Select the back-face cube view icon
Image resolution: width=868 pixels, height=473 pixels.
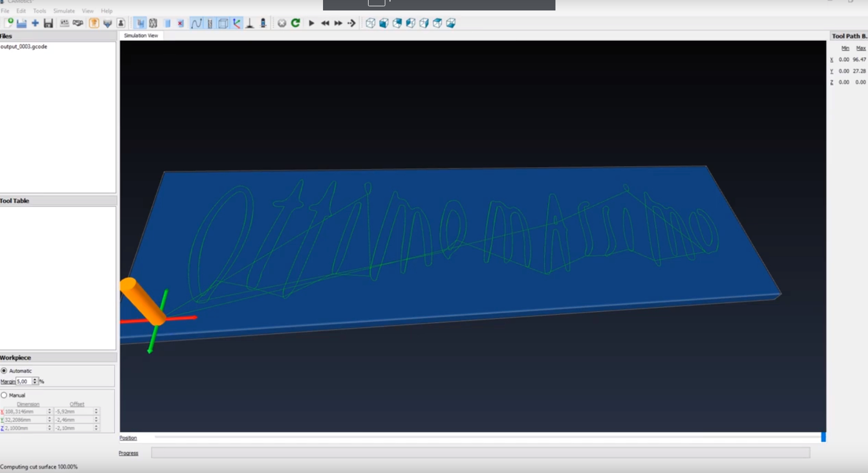397,23
